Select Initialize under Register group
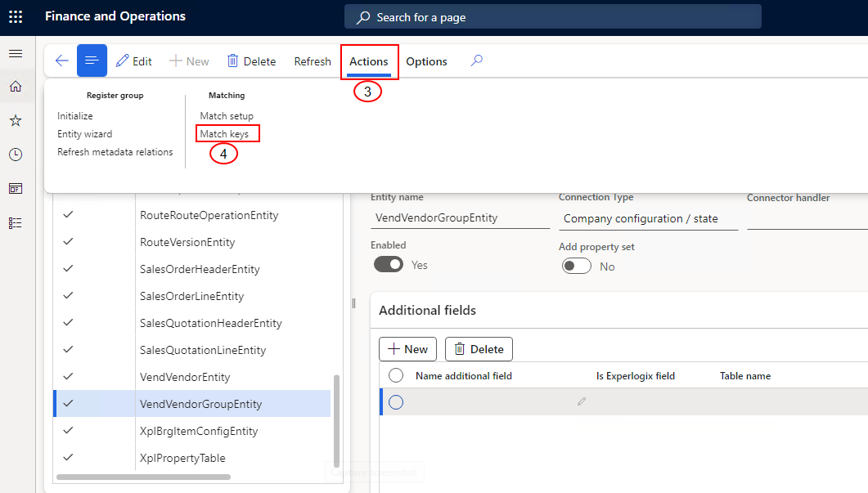868x493 pixels. pos(74,115)
